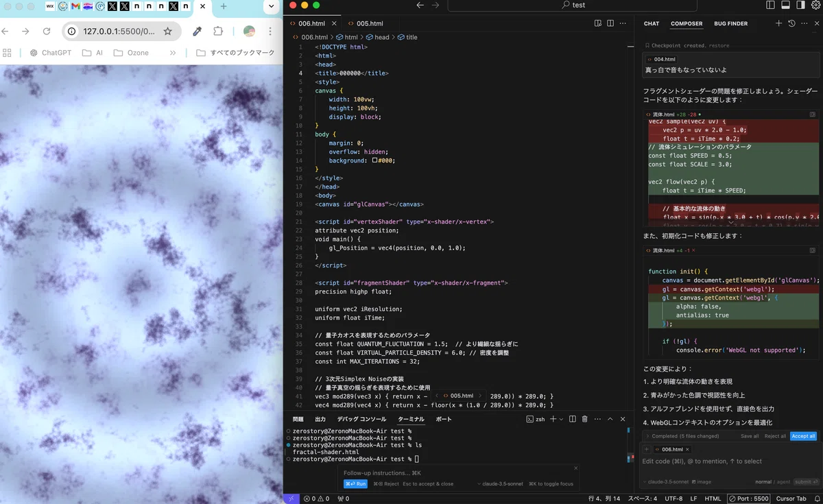Screen dimensions: 823x504
Task: Click Run in follow-up instructions popup
Action: tap(355, 483)
